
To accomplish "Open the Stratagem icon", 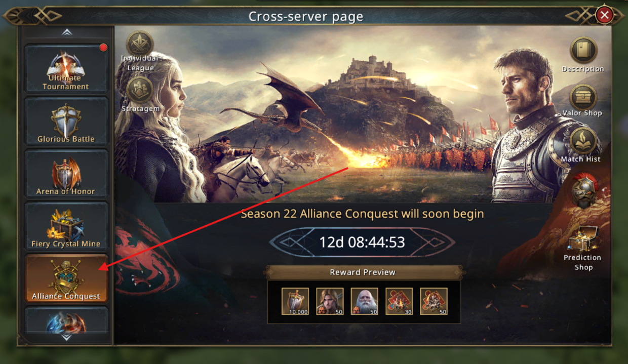I will click(x=140, y=90).
